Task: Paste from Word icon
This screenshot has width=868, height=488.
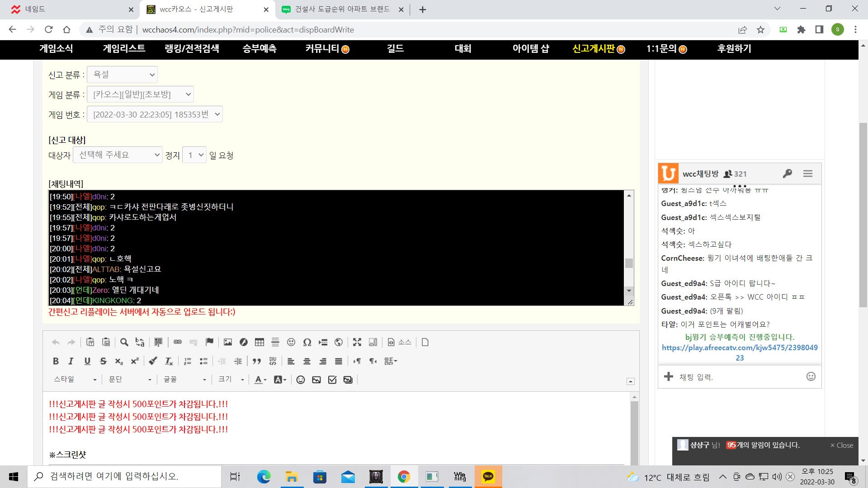Action: click(x=106, y=342)
